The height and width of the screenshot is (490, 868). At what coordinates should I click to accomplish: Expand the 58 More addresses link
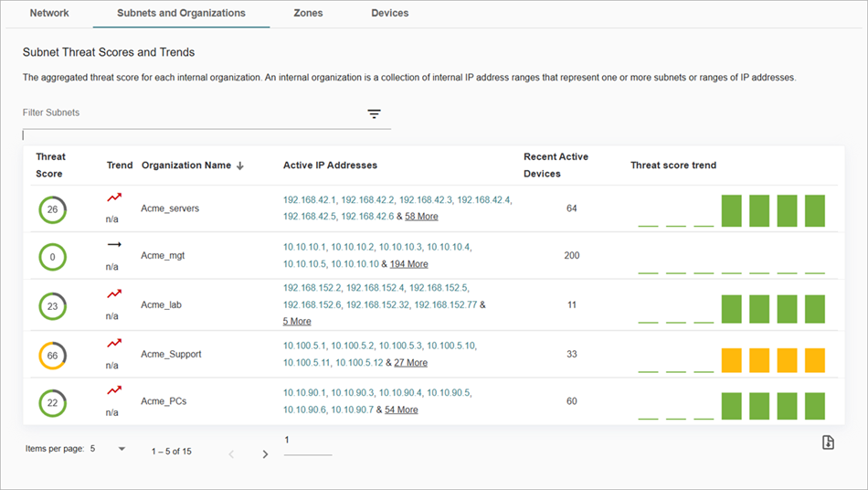(x=421, y=217)
